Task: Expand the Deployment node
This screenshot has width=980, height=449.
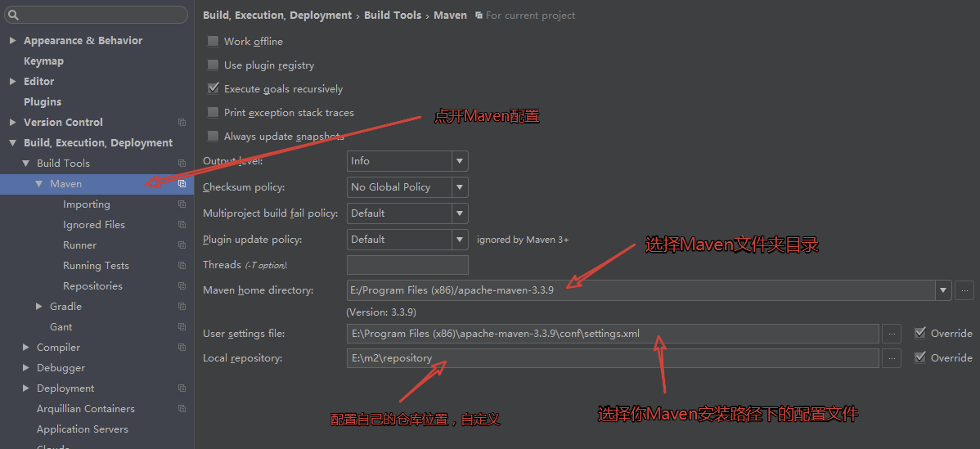Action: tap(25, 388)
